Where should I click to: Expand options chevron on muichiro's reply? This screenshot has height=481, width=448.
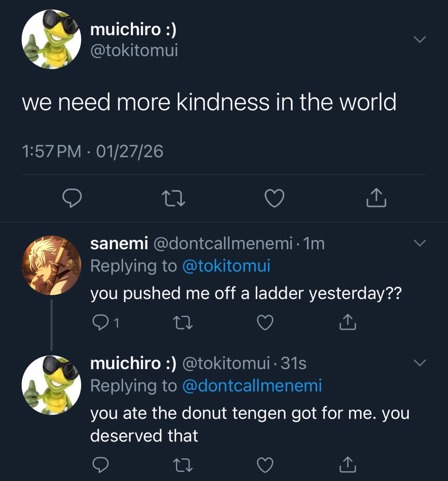[x=420, y=363]
